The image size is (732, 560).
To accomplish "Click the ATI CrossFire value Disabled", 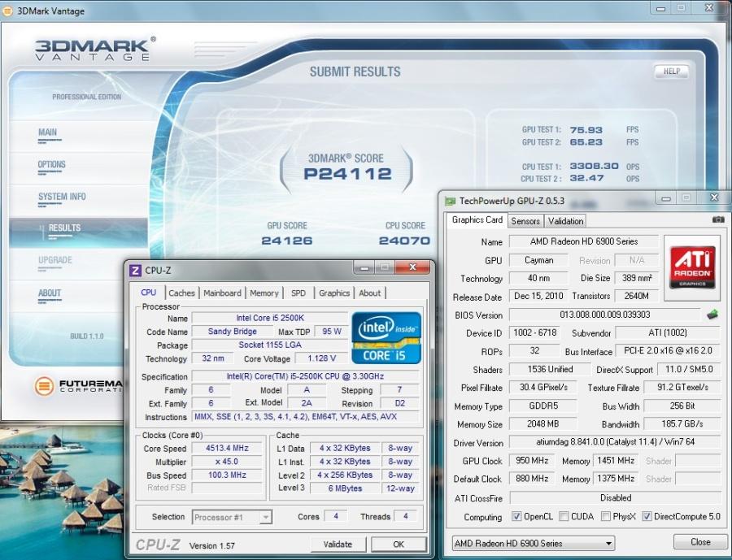I will tap(616, 498).
